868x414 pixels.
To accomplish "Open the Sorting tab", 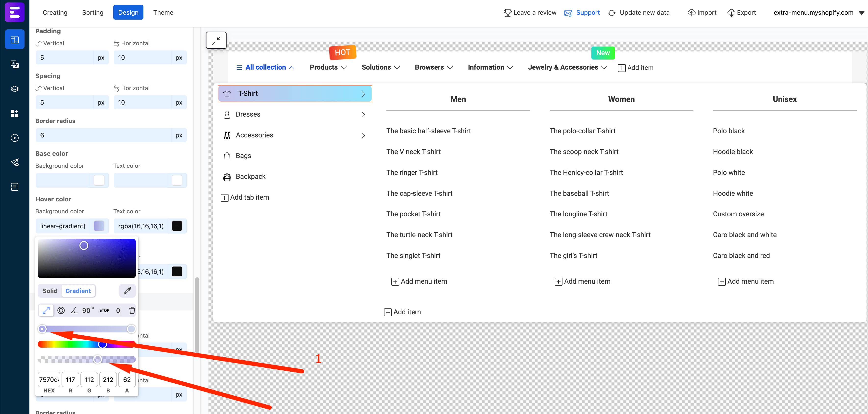I will click(92, 12).
